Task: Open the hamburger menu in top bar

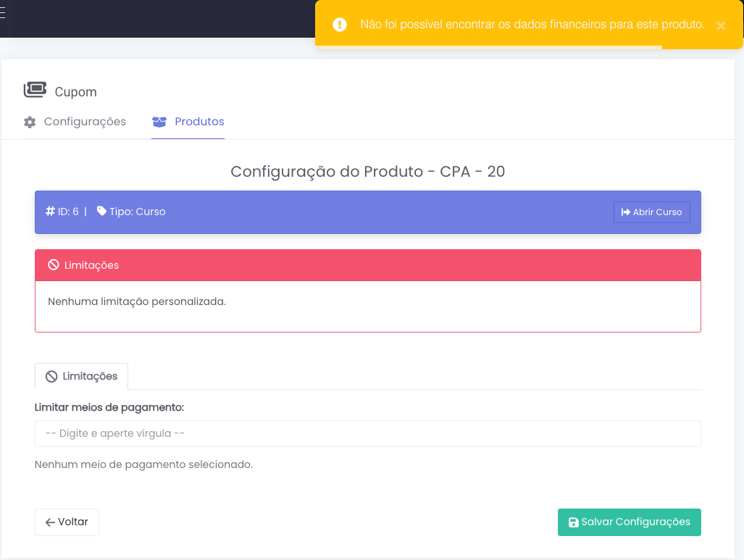Action: [3, 13]
